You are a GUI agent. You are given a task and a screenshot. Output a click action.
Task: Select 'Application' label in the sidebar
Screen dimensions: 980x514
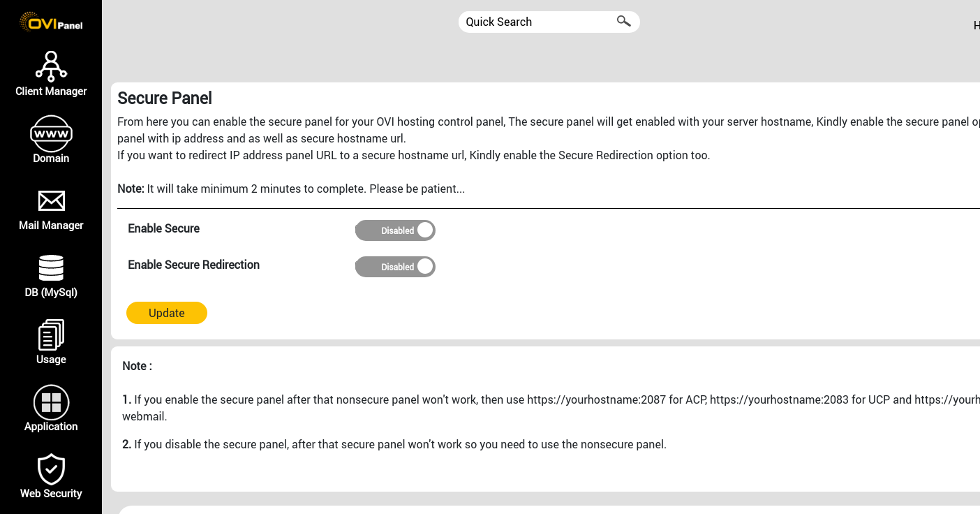51,426
